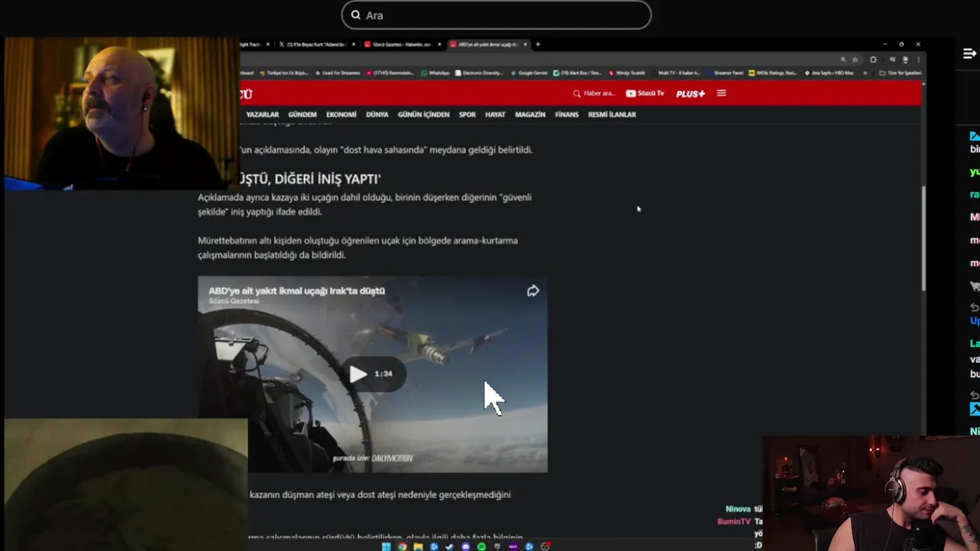980x551 pixels.
Task: Click the Ara search field at top
Action: pyautogui.click(x=496, y=15)
